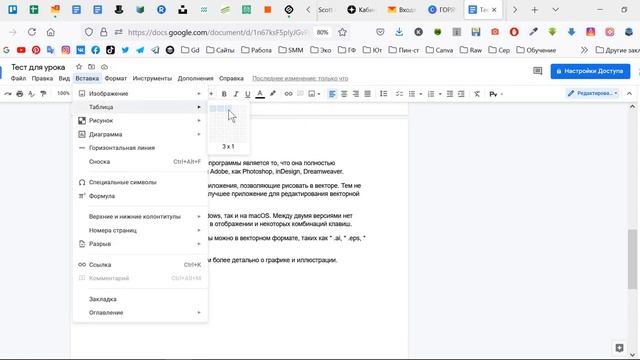This screenshot has width=640, height=360.
Task: Align text to the right
Action: click(356, 94)
